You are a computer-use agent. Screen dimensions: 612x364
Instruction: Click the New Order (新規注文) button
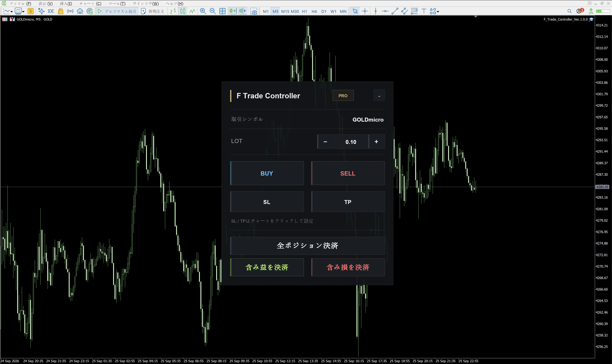(x=152, y=11)
